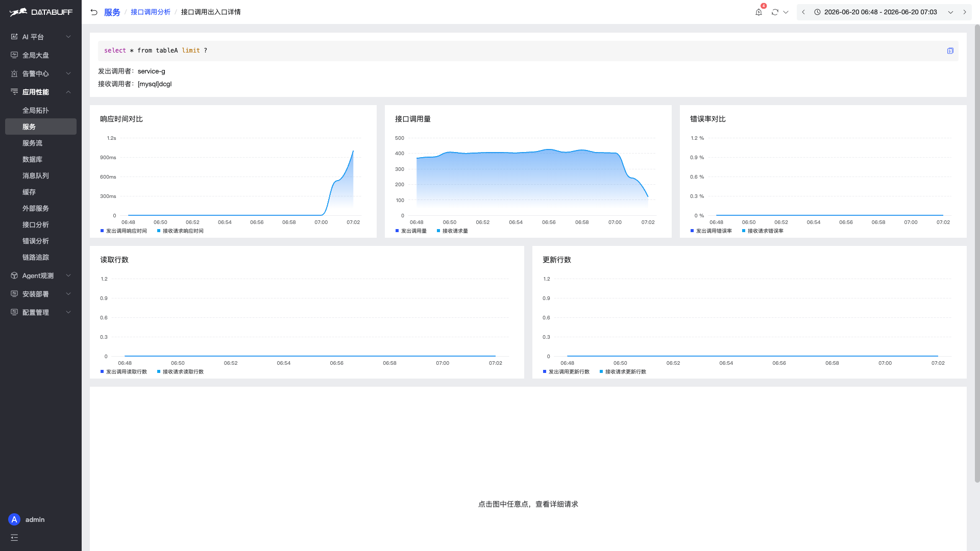
Task: Click the 接口调用量 chart title
Action: (413, 119)
